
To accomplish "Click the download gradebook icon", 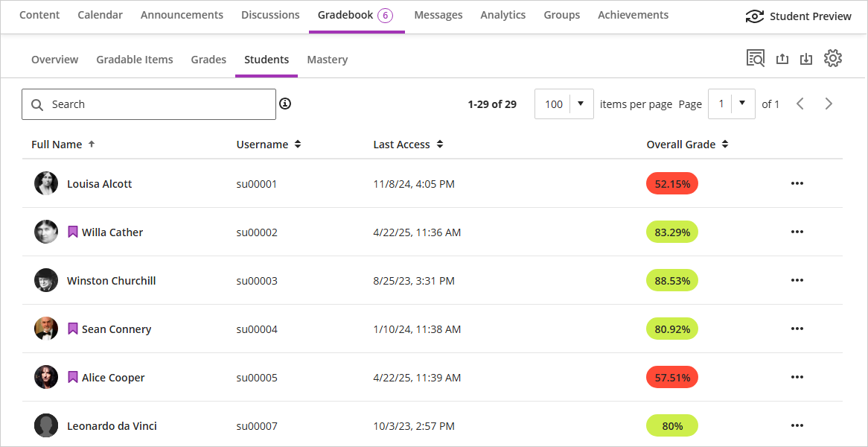I will click(x=805, y=59).
